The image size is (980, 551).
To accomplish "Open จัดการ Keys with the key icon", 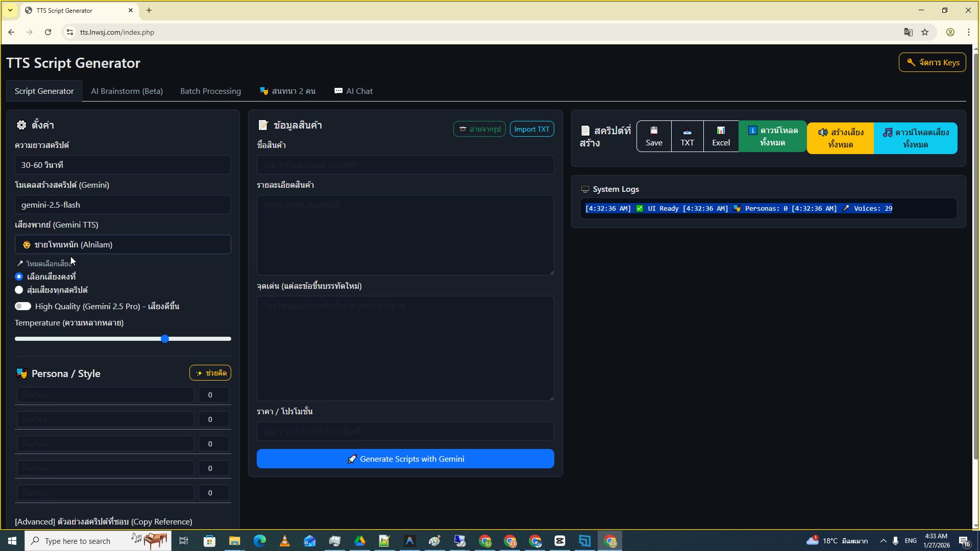I will click(x=932, y=62).
